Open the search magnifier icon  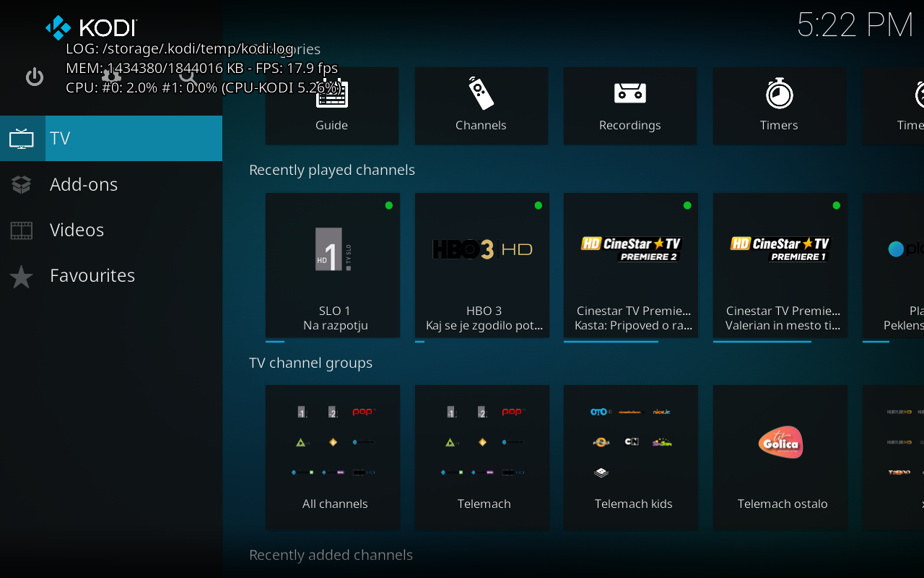[188, 77]
